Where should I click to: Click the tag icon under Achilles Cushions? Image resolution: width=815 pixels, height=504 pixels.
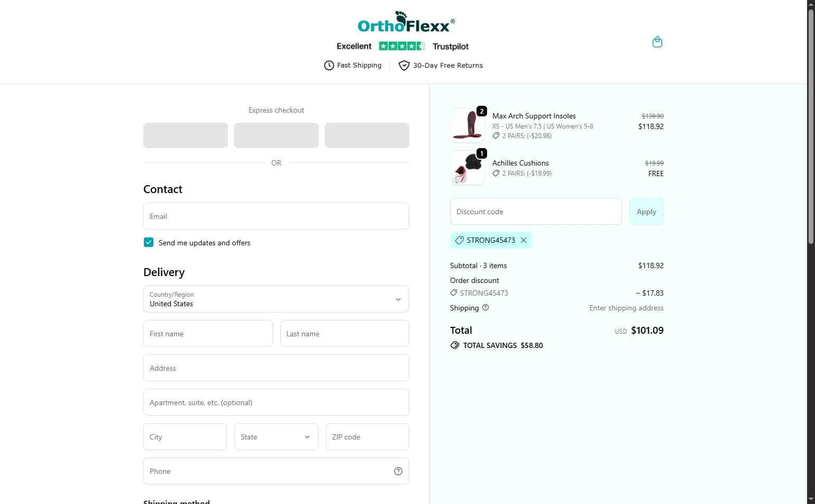pos(496,173)
